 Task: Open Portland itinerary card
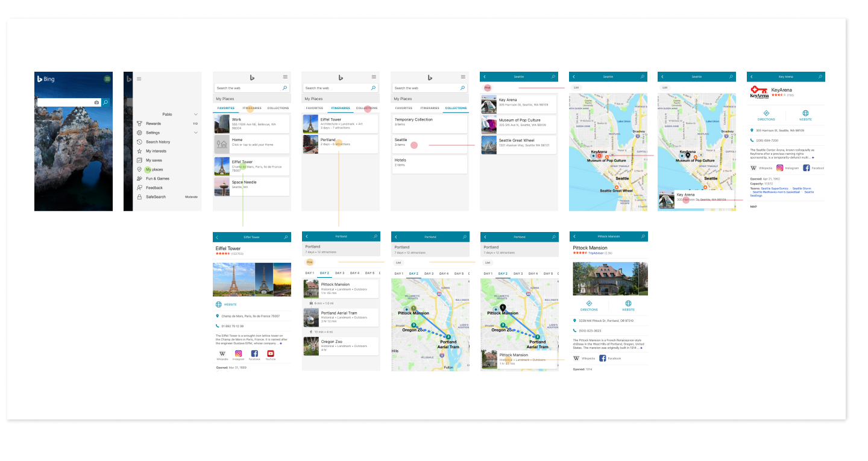point(341,143)
